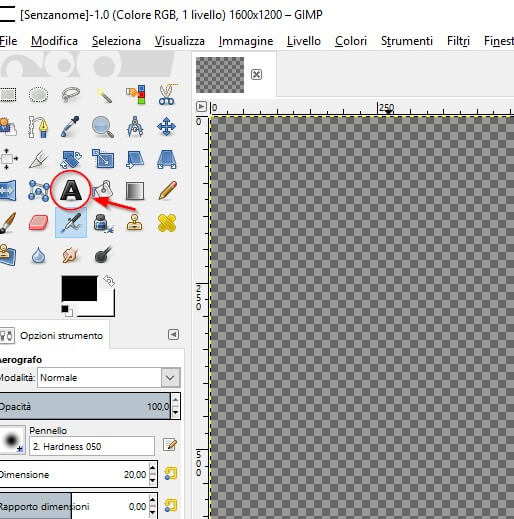Expand the Modalità Normale dropdown
Image resolution: width=514 pixels, height=519 pixels.
[x=109, y=378]
